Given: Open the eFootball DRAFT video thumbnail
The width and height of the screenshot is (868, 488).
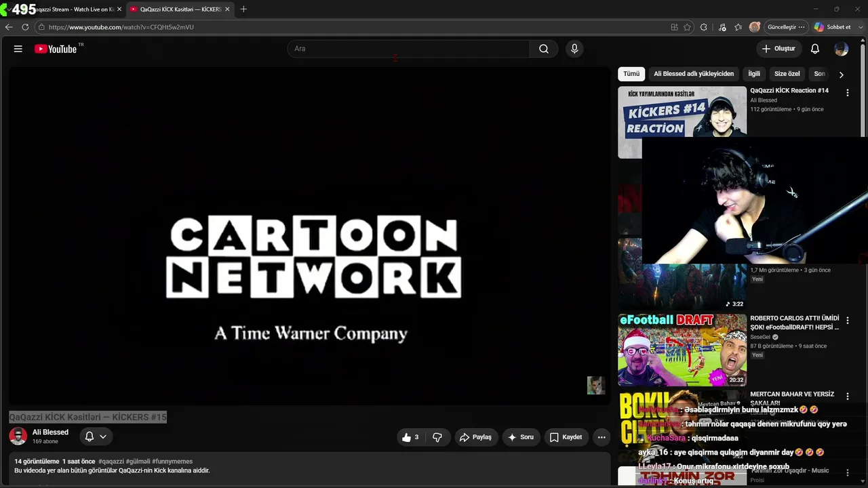Looking at the screenshot, I should [x=682, y=350].
